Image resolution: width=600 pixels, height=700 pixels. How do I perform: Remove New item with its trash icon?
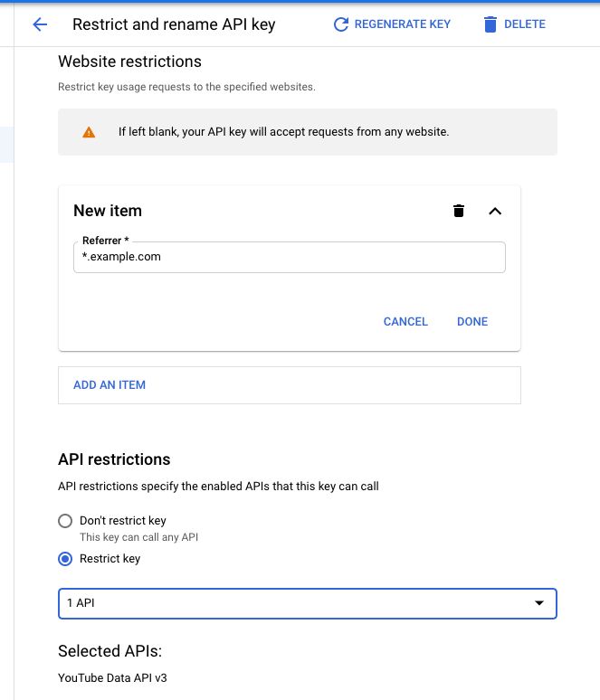point(459,211)
